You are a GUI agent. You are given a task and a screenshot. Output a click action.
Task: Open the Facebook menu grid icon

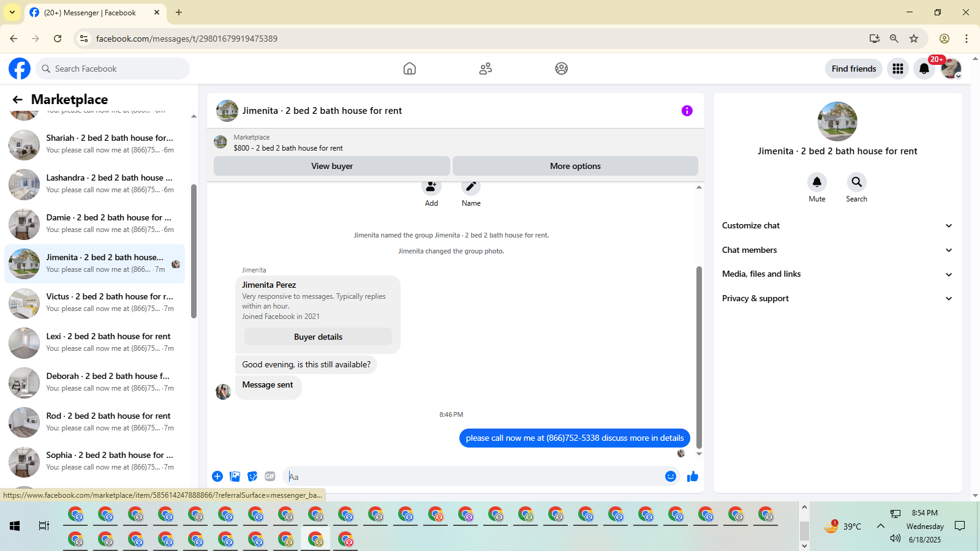[x=898, y=69]
